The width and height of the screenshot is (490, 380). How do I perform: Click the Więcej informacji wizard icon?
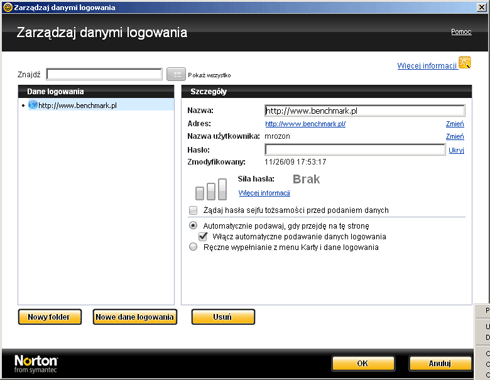point(465,62)
